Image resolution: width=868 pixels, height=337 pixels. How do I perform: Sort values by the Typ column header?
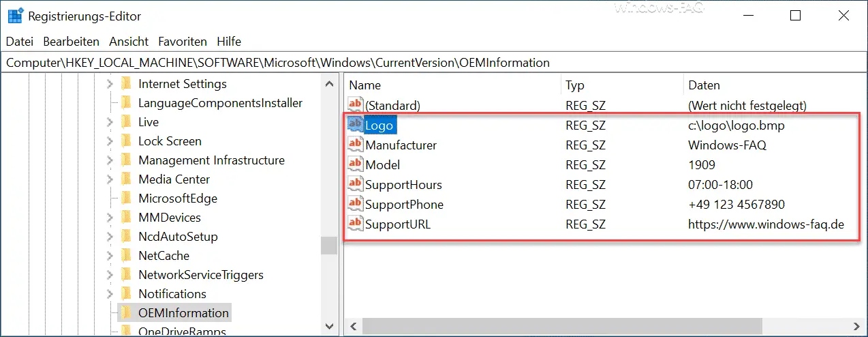[x=622, y=85]
